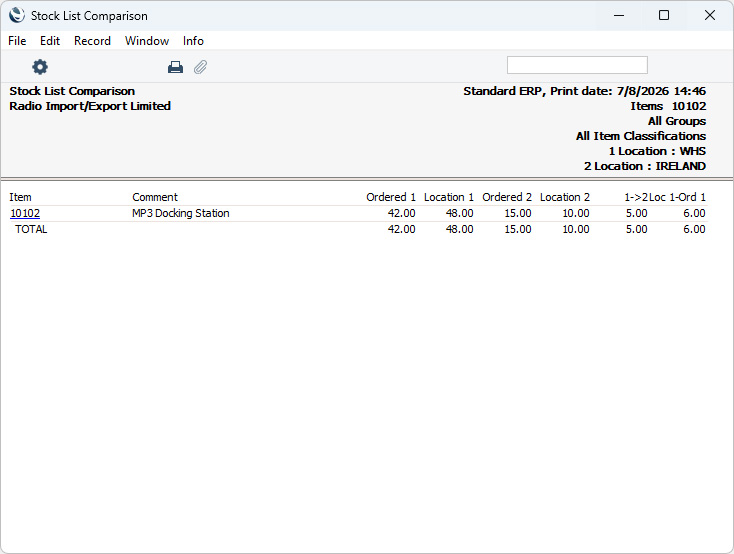Image resolution: width=734 pixels, height=554 pixels.
Task: Click the 'Location 1' column header
Action: tap(449, 197)
